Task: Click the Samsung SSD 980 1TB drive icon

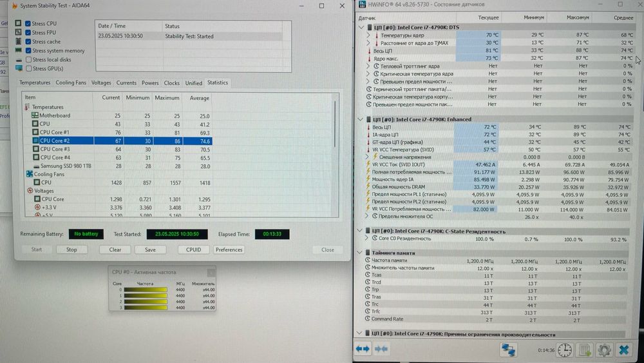Action: coord(36,166)
